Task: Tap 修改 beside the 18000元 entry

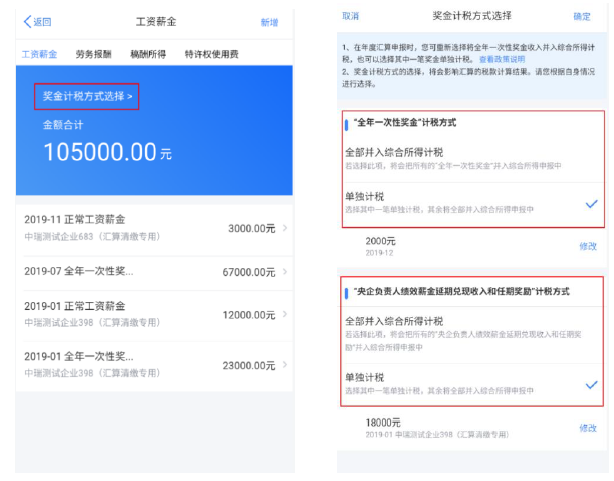Action: (588, 428)
